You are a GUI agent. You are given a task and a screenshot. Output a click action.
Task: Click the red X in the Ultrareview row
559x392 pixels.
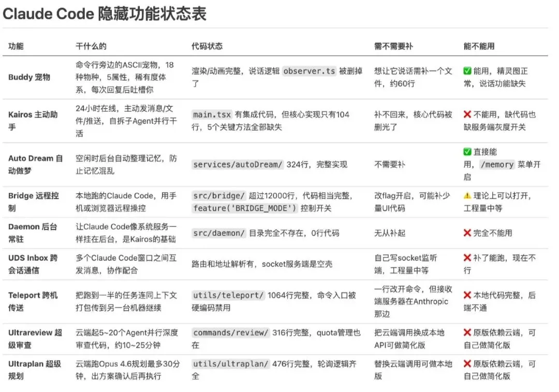point(467,333)
